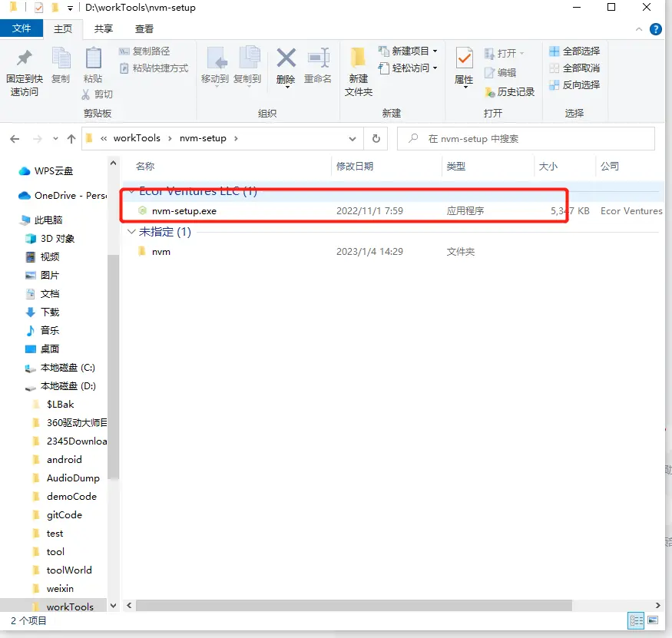Click 全部选择 to select all items

point(574,51)
